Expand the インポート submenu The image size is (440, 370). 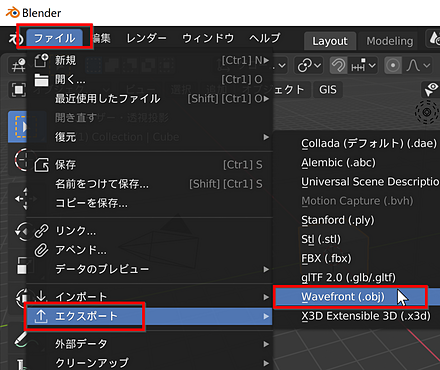click(x=149, y=297)
